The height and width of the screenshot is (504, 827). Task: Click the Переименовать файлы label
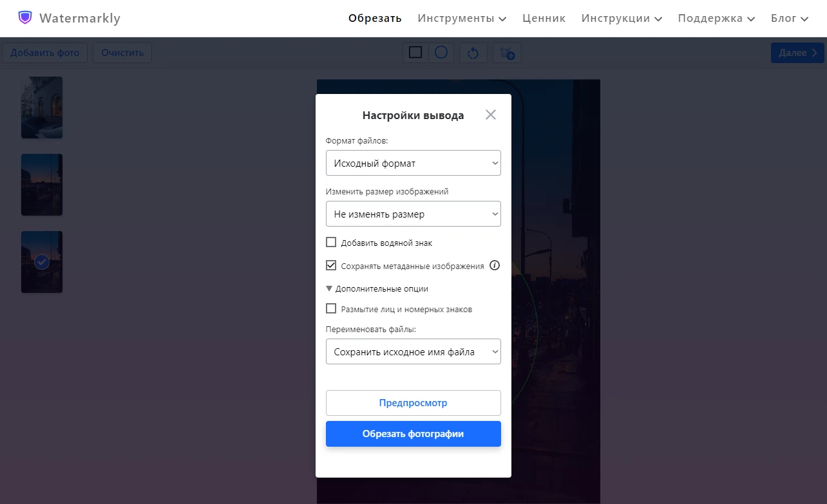(x=371, y=329)
